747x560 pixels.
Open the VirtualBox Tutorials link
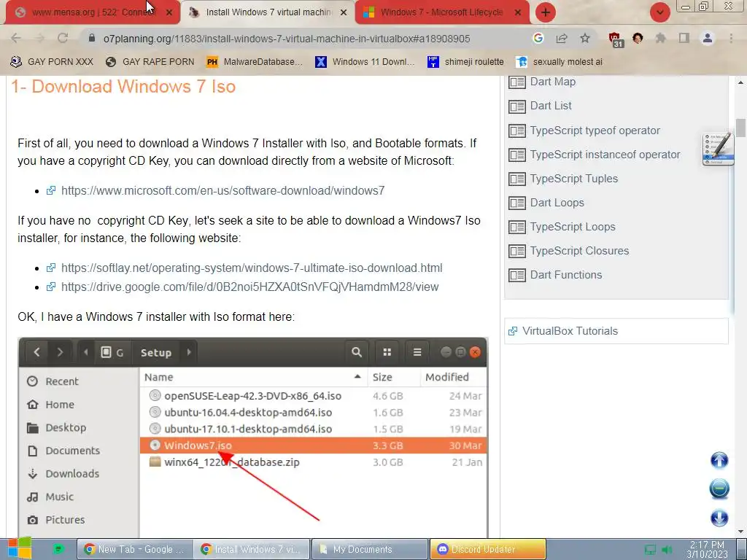coord(570,331)
